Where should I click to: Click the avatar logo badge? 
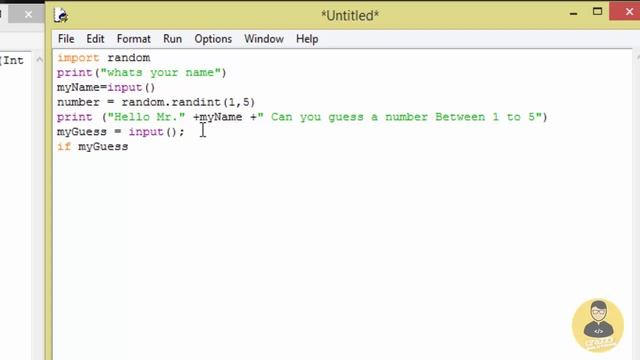click(598, 325)
